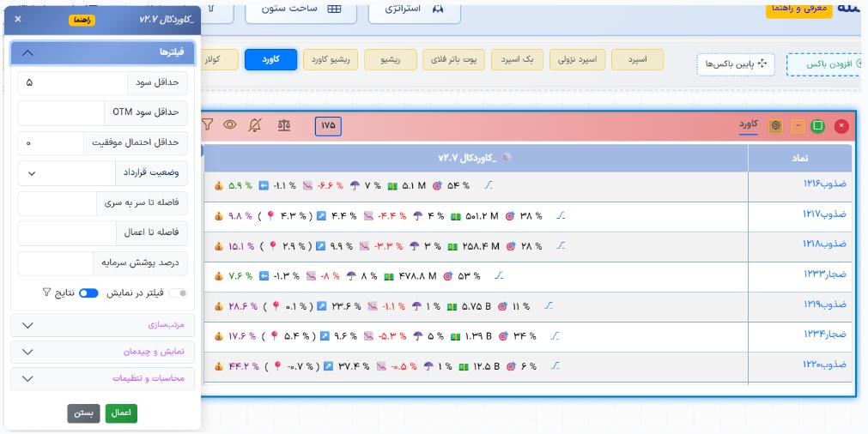868x434 pixels.
Task: Enable the فیلتر در نمایش switch
Action: tap(178, 293)
